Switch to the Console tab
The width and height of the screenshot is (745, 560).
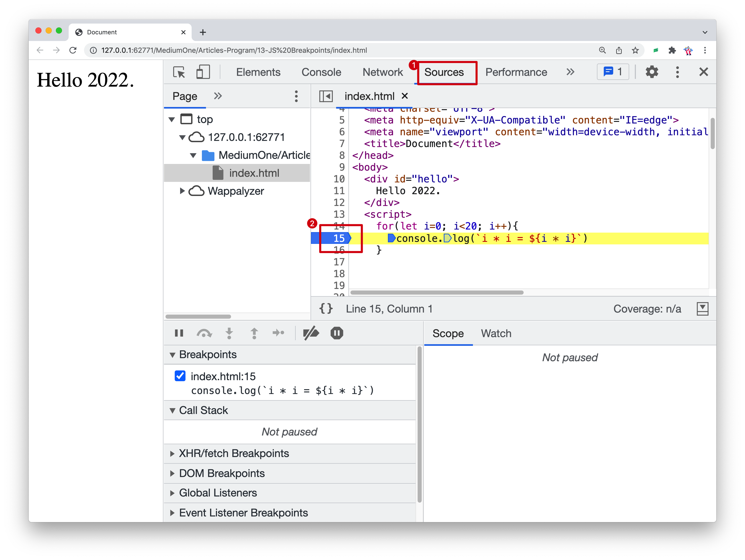tap(321, 72)
